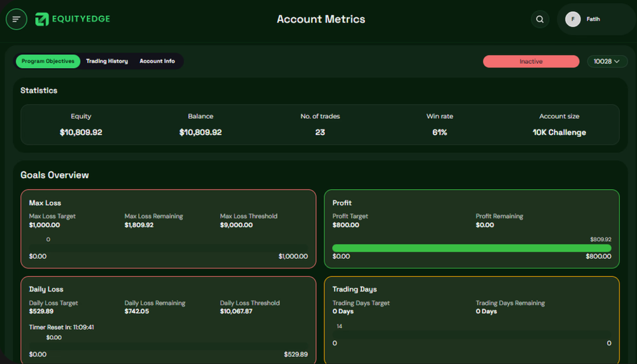Click the Max Loss progress bar
Image resolution: width=637 pixels, height=364 pixels.
[x=168, y=248]
